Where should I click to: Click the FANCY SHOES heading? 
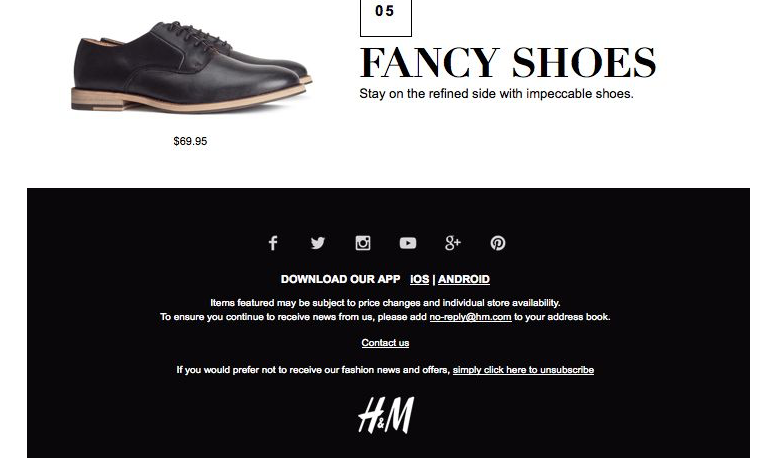pos(508,63)
